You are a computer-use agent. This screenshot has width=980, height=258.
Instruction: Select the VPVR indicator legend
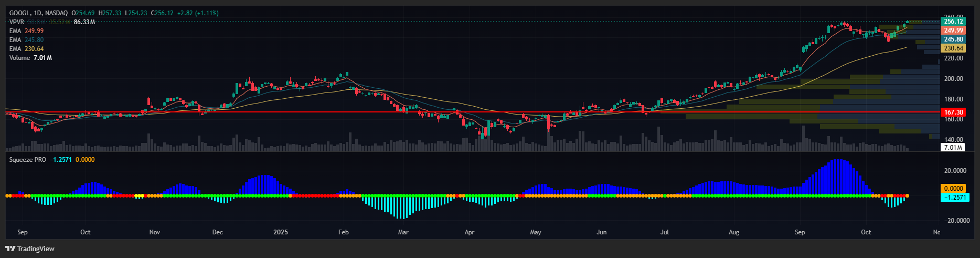pyautogui.click(x=17, y=22)
